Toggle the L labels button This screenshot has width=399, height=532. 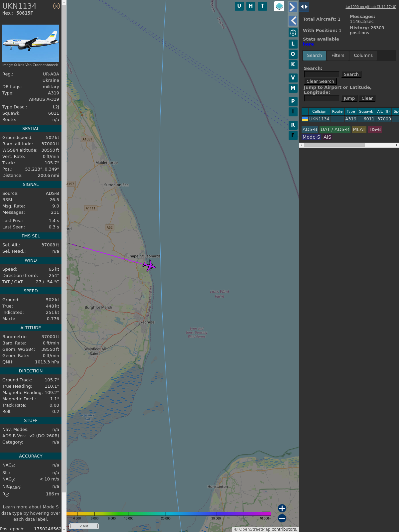pos(293,44)
